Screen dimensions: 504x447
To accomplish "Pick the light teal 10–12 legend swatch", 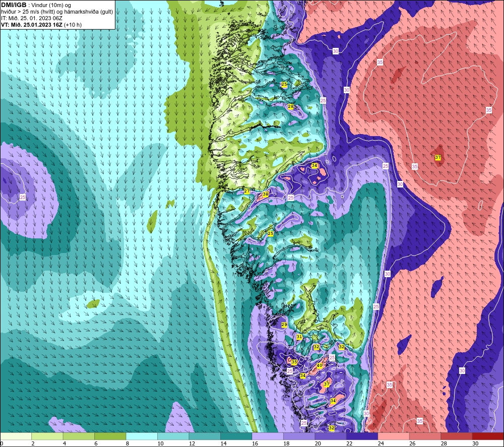I will tap(173, 436).
